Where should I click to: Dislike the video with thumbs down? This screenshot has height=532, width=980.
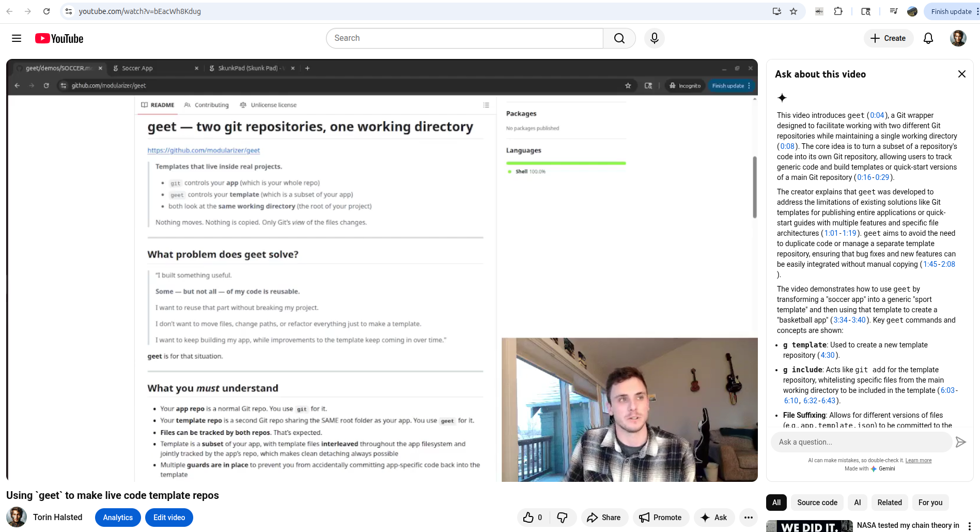563,518
